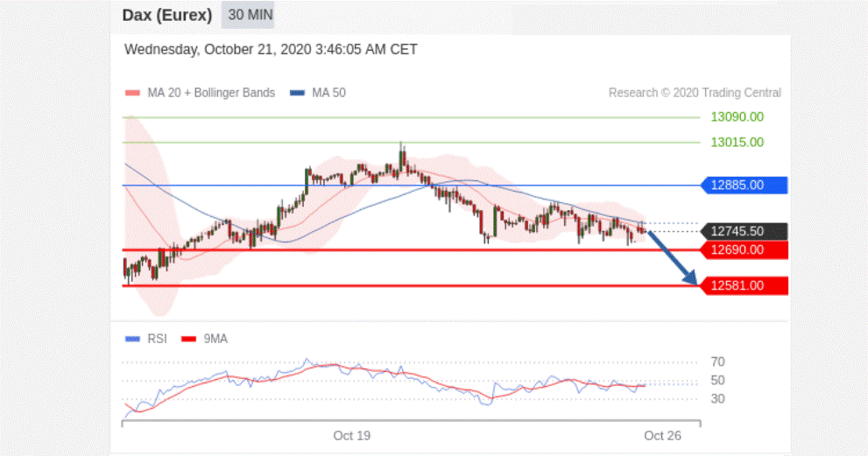Click the red 12581.00 support price tag
The height and width of the screenshot is (456, 868).
tap(745, 285)
